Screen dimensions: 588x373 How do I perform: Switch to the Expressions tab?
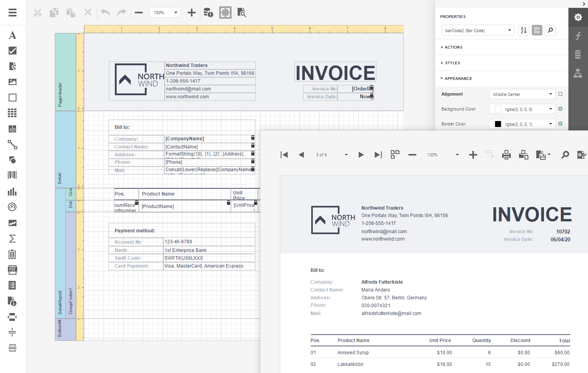(578, 36)
